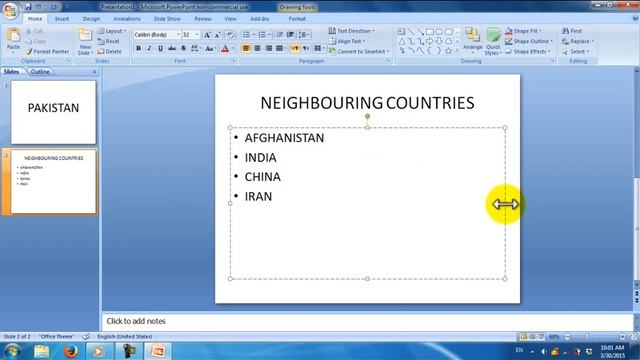Open Quick Styles gallery
The height and width of the screenshot is (360, 640).
click(493, 42)
